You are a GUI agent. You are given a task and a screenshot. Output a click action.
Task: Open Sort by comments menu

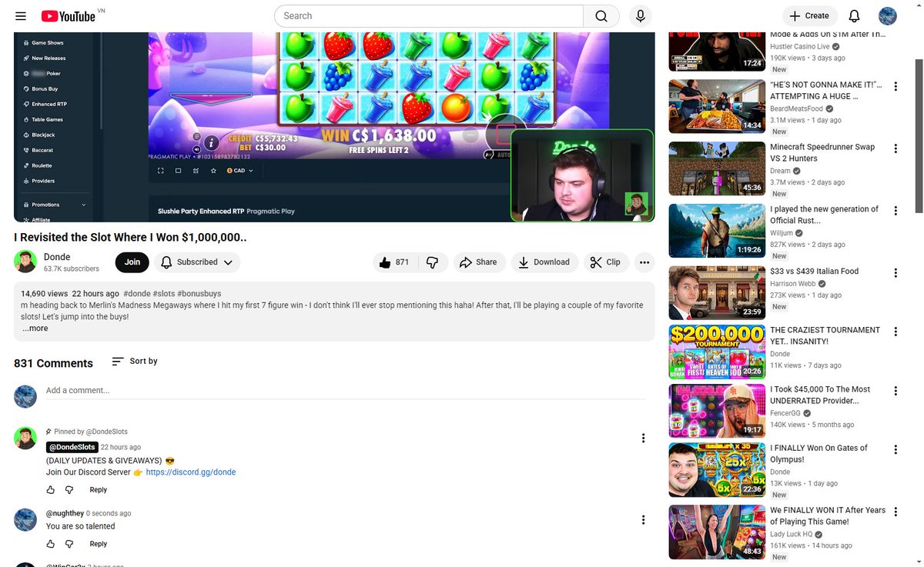135,361
